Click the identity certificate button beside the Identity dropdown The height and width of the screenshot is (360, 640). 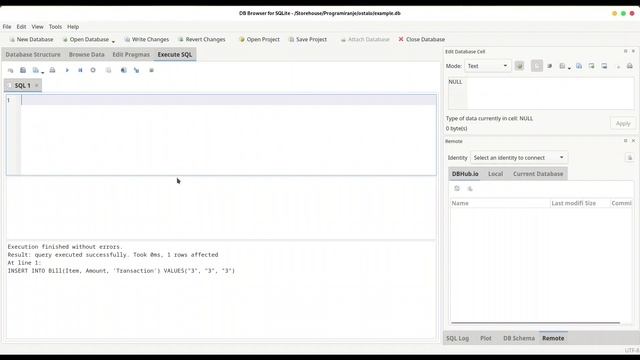click(629, 158)
